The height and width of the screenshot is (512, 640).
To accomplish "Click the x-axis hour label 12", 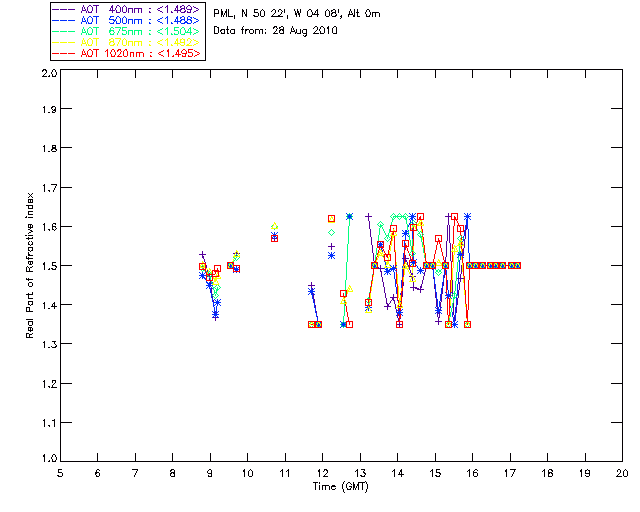I will (x=322, y=473).
